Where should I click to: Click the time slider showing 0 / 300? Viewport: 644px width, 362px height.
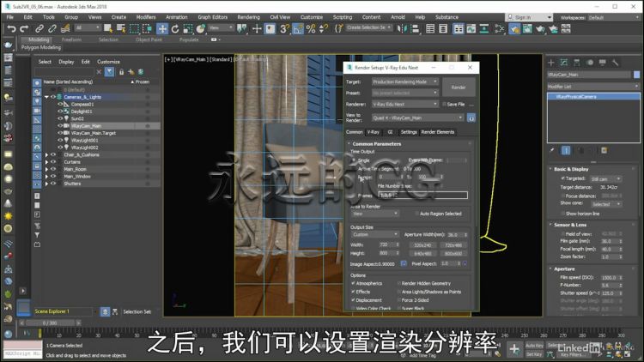50,323
